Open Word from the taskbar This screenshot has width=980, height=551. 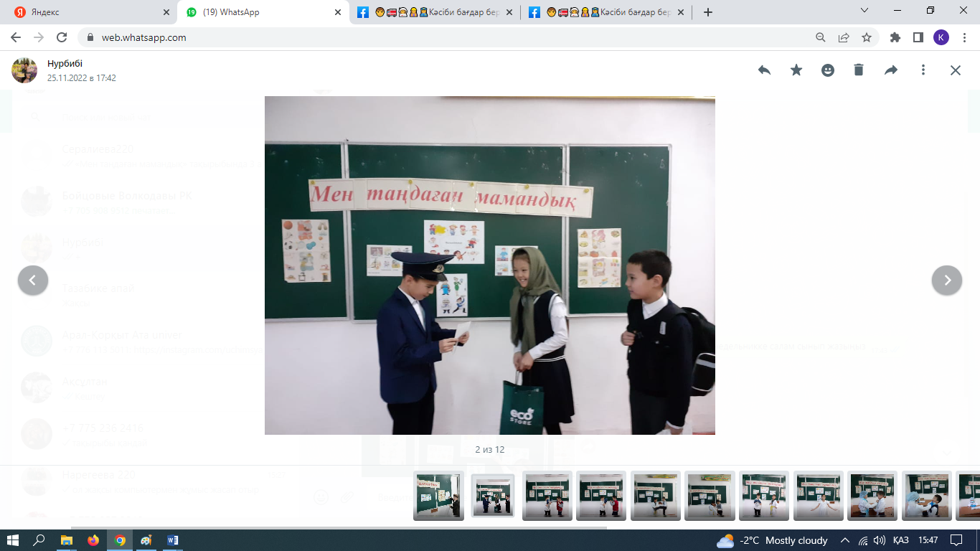click(173, 540)
